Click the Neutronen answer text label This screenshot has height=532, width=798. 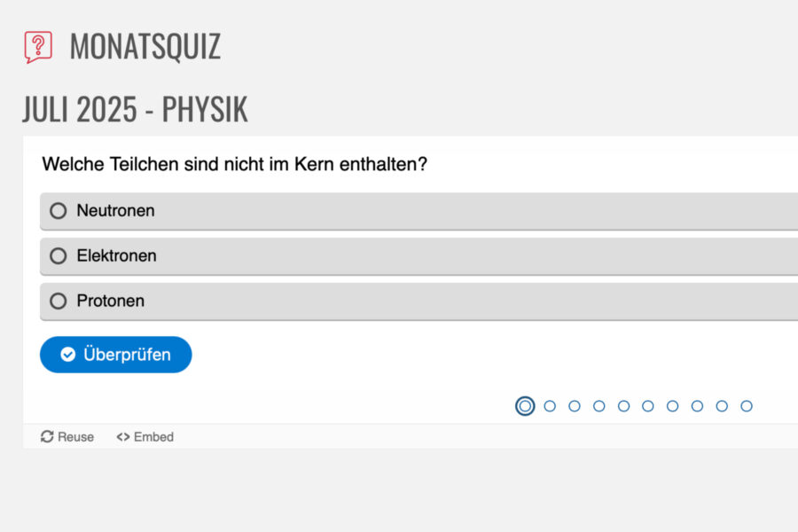115,211
